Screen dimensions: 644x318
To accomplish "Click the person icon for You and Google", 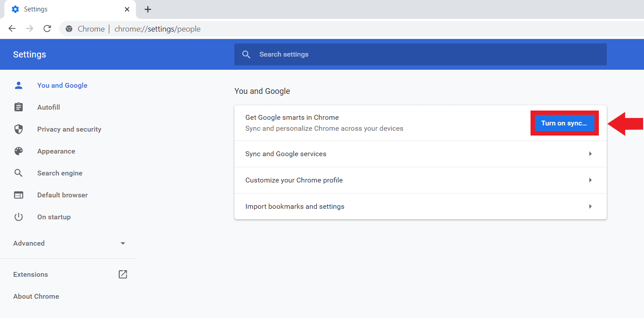I will [x=18, y=86].
